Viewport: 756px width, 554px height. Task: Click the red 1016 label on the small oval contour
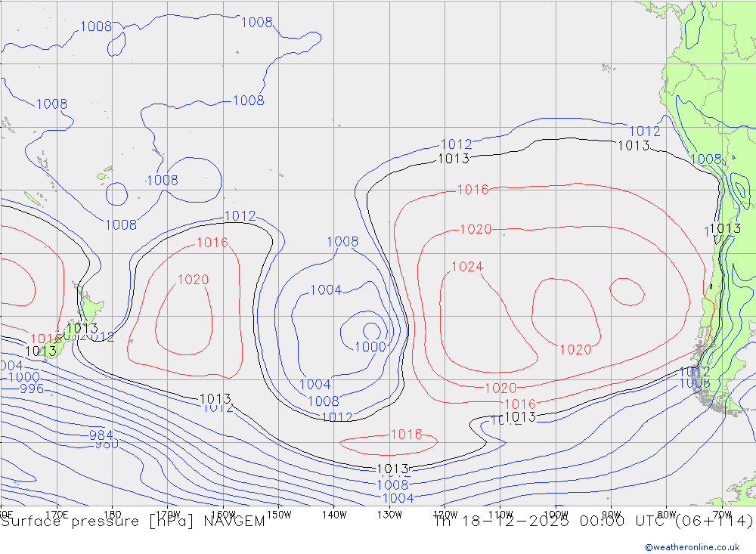pyautogui.click(x=407, y=435)
